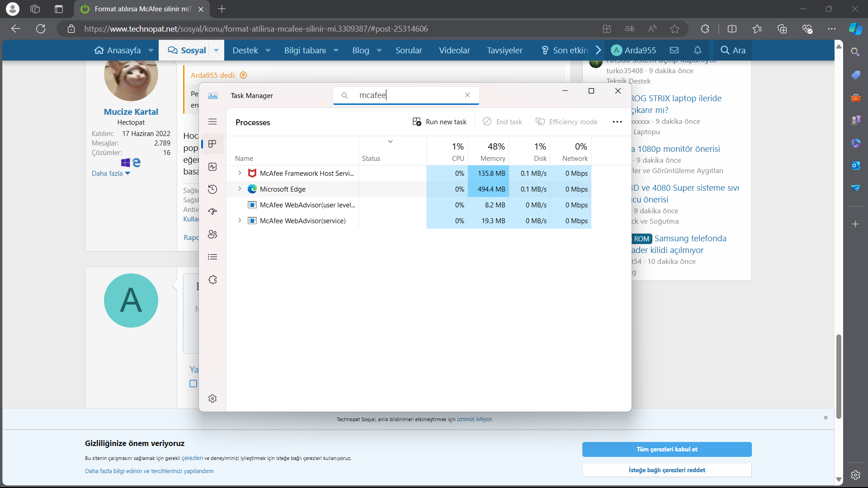Open Details page list icon
Viewport: 868px width, 488px height.
coord(212,257)
